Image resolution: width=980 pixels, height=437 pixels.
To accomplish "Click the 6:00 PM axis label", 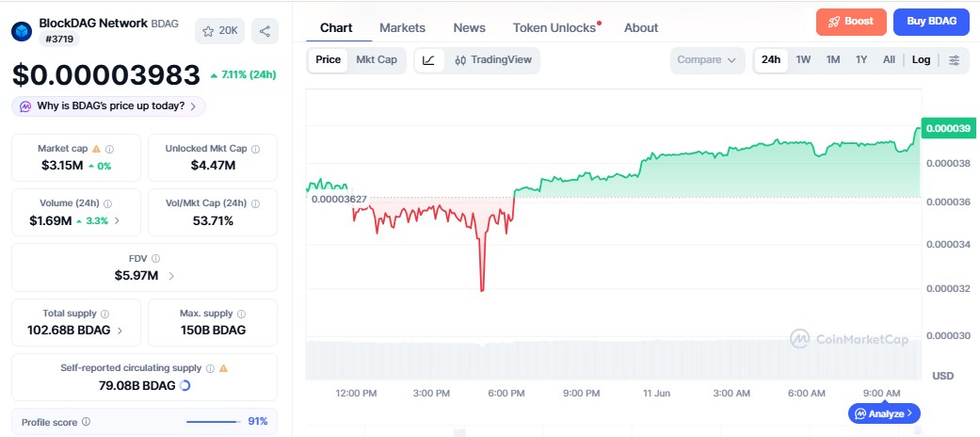I will [x=506, y=394].
